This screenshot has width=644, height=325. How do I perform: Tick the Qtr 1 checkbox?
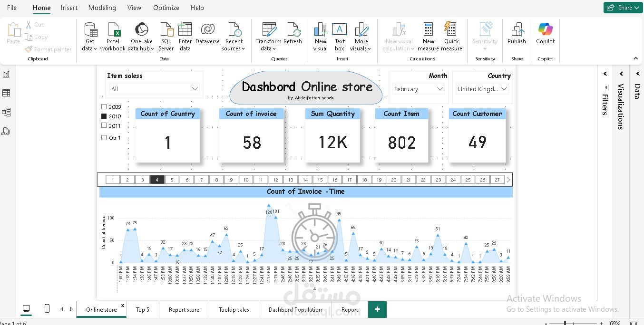pos(104,138)
